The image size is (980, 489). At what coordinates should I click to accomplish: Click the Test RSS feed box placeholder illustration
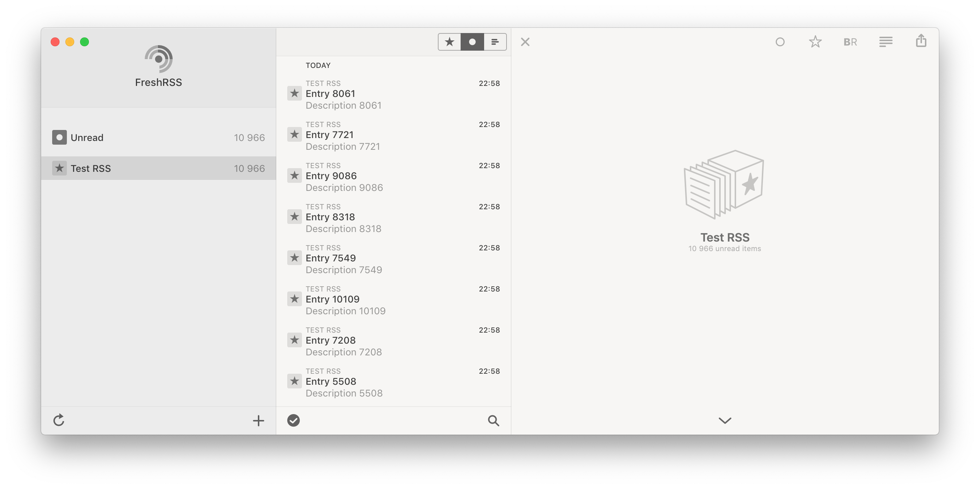coord(724,184)
